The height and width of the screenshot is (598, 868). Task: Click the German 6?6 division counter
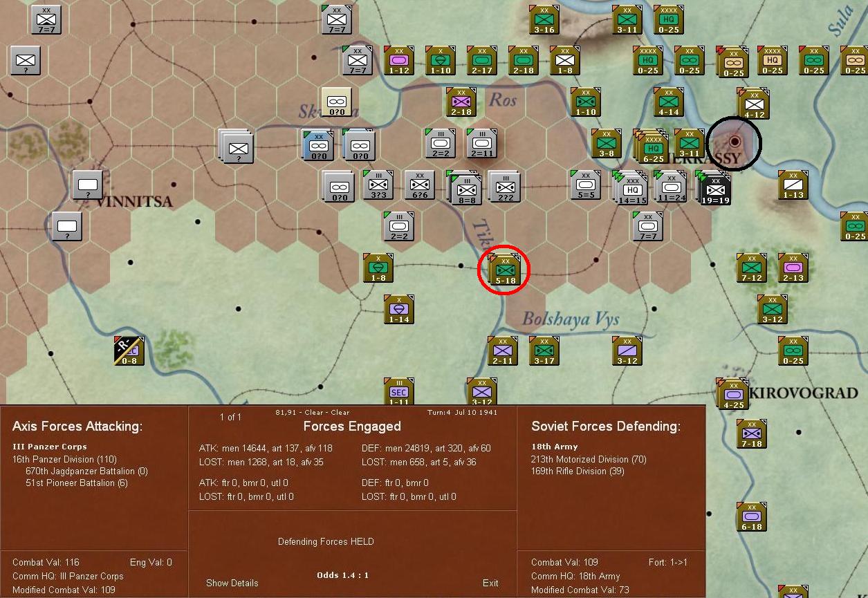420,185
